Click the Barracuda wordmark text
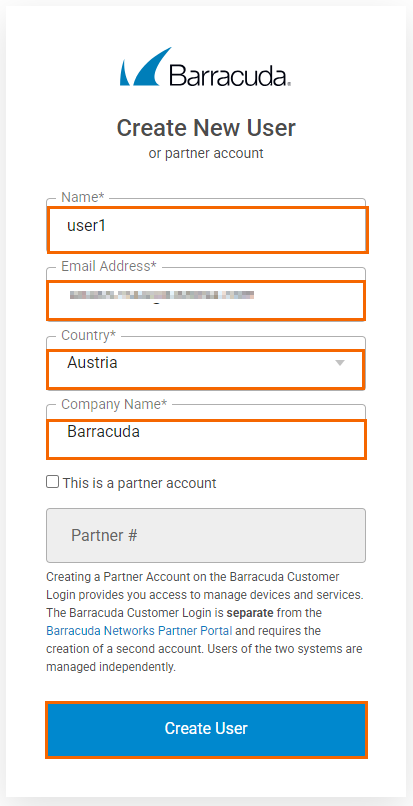This screenshot has width=413, height=806. (230, 75)
